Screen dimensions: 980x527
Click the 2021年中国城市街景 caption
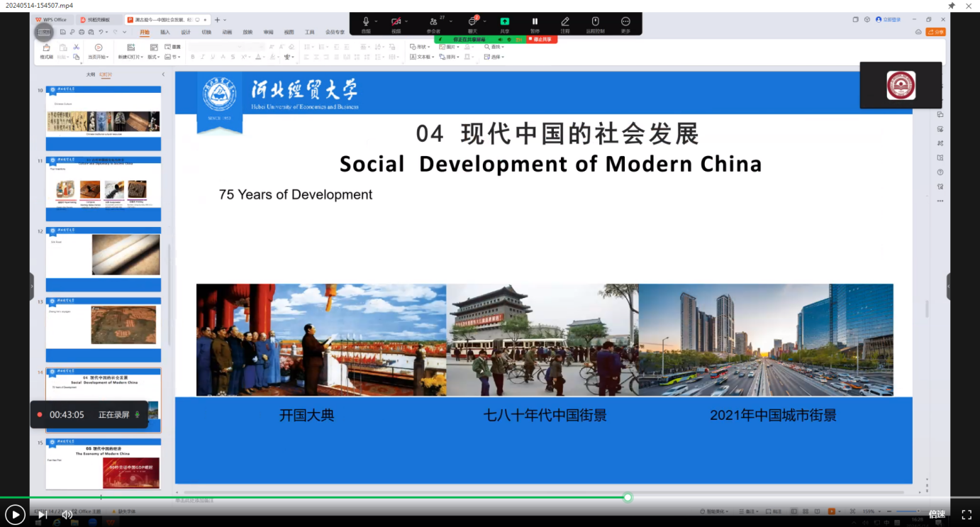click(773, 416)
